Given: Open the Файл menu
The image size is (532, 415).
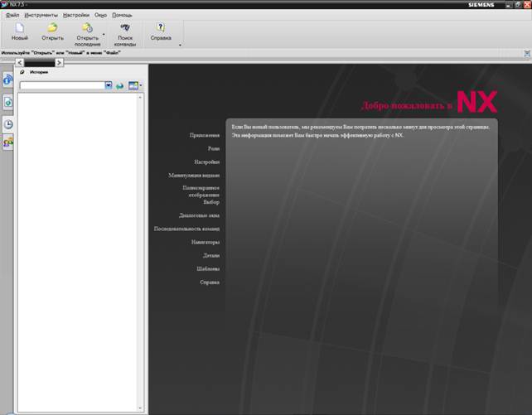Looking at the screenshot, I should pos(12,15).
